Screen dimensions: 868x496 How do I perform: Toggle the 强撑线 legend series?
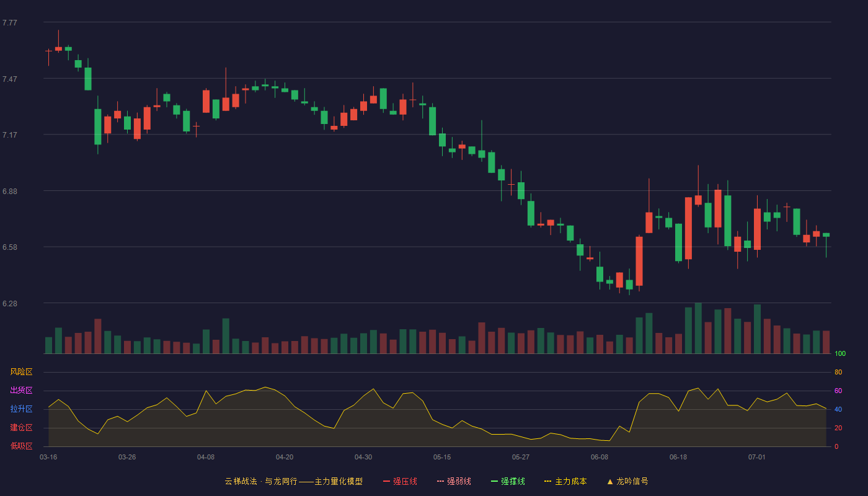pos(508,481)
